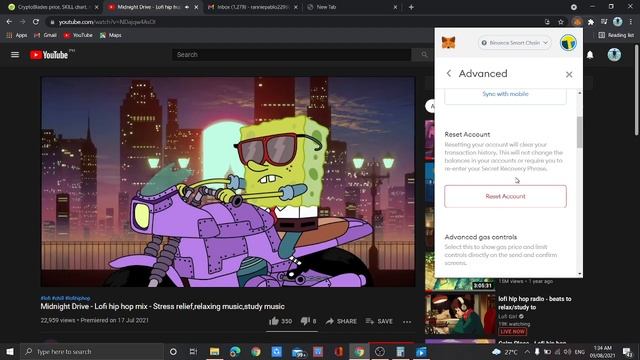Click the MetaMask settings panel scrollbar thumb

[579, 132]
